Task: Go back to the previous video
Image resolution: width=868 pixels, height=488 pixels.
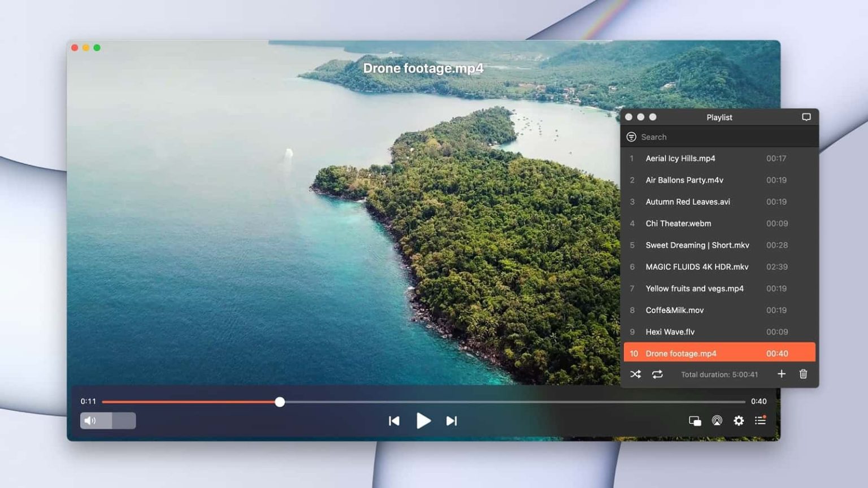Action: 394,421
